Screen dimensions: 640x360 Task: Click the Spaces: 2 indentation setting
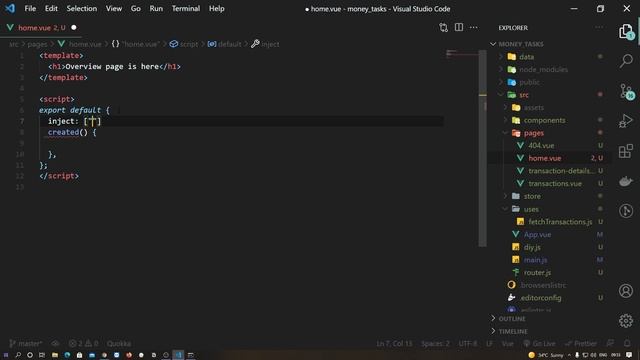coord(435,344)
